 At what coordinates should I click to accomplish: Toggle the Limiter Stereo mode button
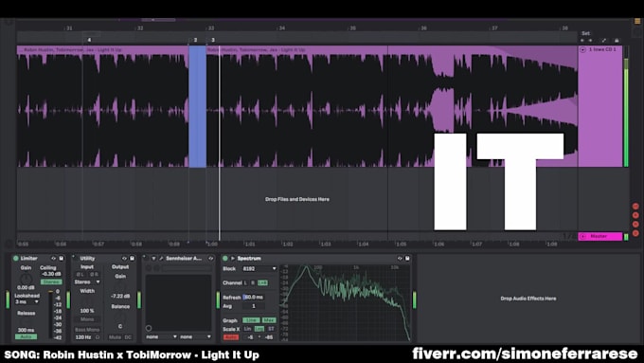click(51, 282)
